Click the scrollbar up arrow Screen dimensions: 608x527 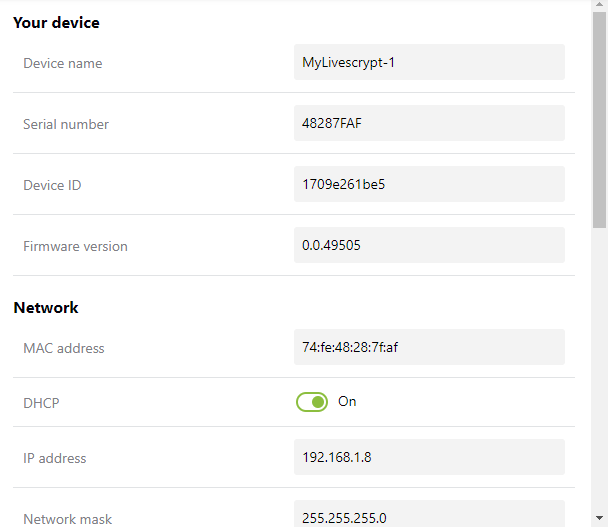(x=599, y=4)
